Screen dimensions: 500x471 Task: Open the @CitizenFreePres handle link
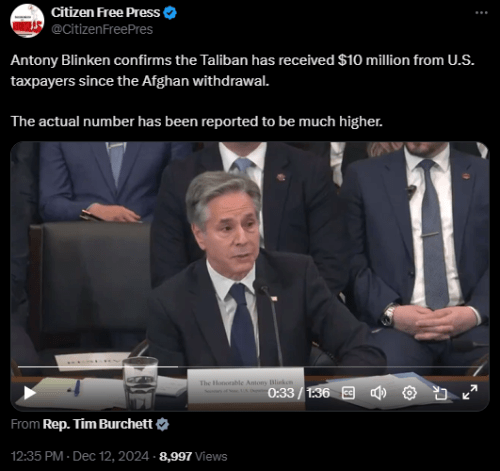[x=102, y=29]
